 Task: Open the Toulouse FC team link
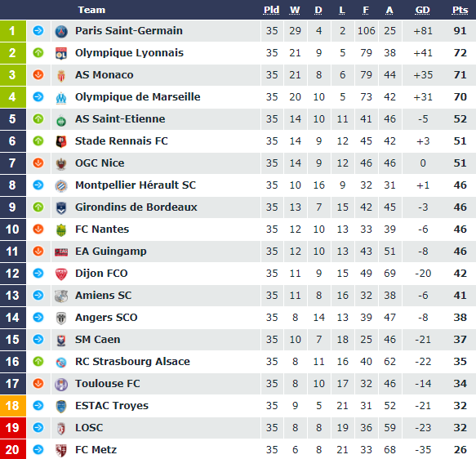tap(108, 383)
